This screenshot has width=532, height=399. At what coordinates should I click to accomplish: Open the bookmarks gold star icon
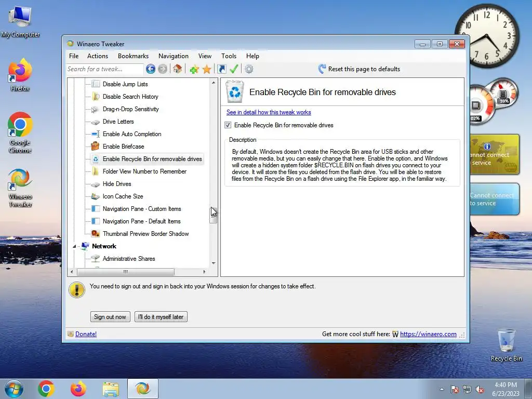[x=207, y=69]
